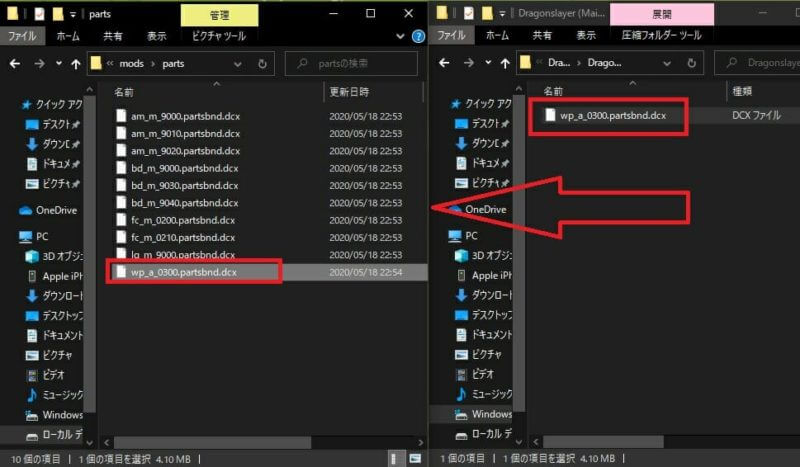Image resolution: width=800 pixels, height=467 pixels.
Task: Go forward in the Dragonslayer window
Action: tap(468, 63)
